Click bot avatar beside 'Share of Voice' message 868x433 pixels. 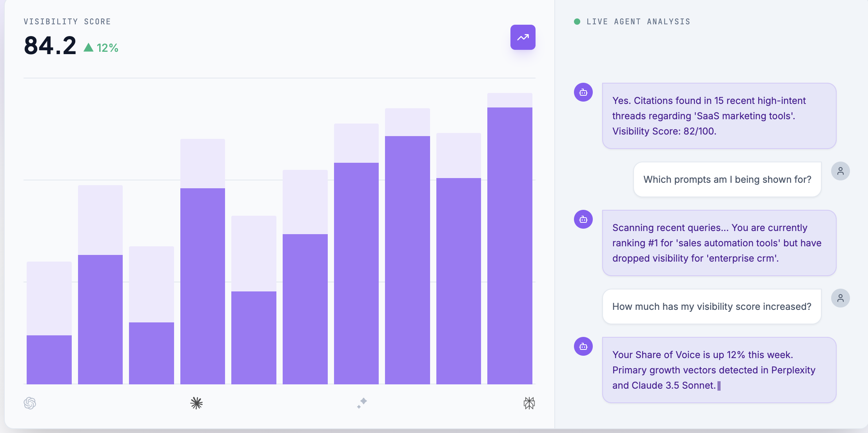click(583, 346)
